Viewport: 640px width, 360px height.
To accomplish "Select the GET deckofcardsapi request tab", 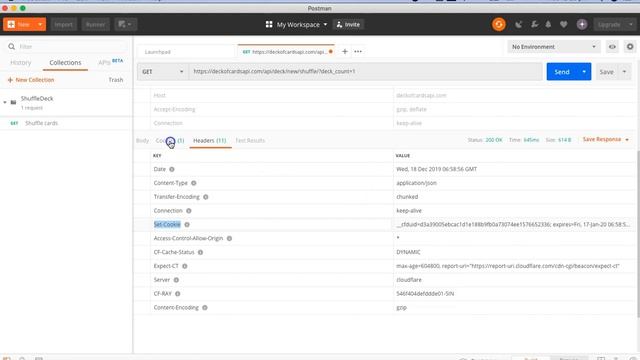I will pyautogui.click(x=286, y=52).
